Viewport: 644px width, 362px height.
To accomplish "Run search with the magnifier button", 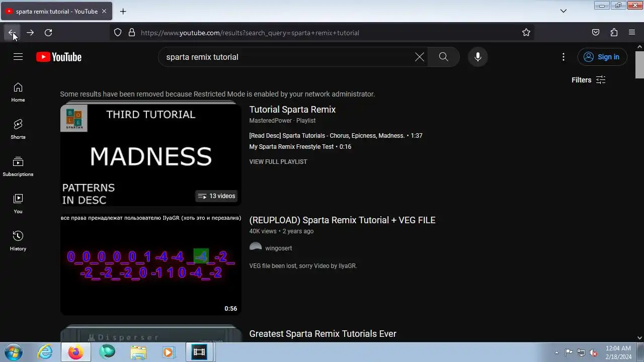I will pyautogui.click(x=443, y=57).
